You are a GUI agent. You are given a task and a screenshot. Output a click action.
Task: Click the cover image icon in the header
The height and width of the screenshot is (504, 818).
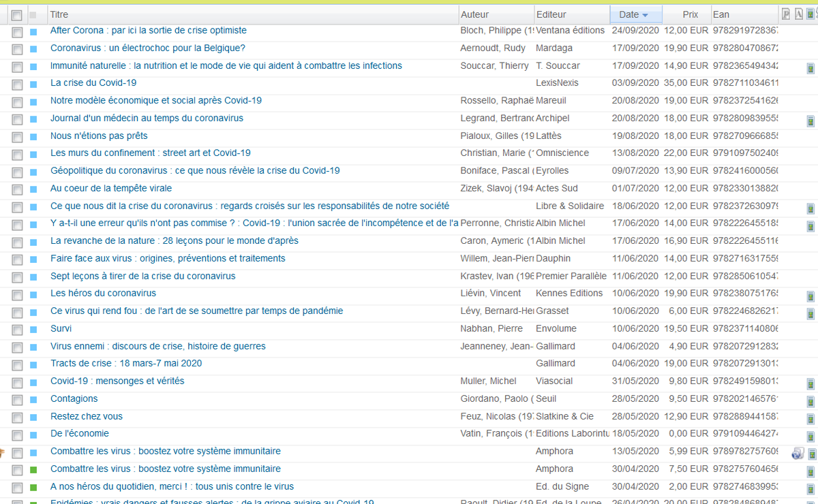point(811,14)
